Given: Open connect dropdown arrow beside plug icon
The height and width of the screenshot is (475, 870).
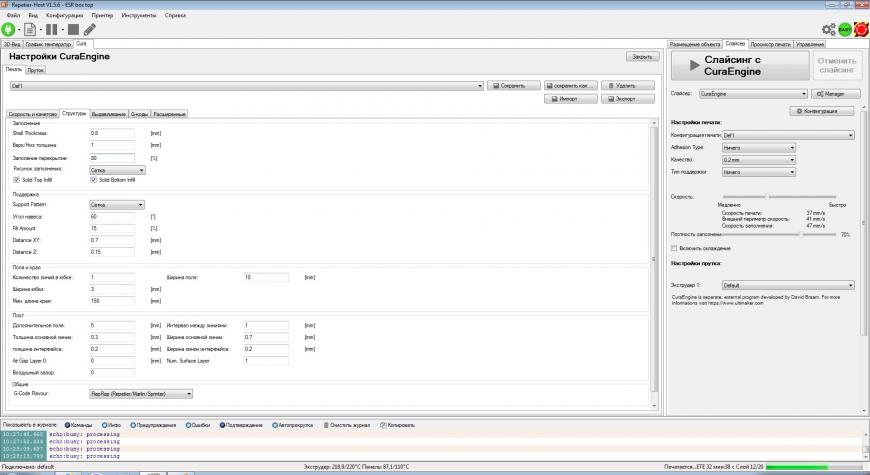Looking at the screenshot, I should [19, 30].
